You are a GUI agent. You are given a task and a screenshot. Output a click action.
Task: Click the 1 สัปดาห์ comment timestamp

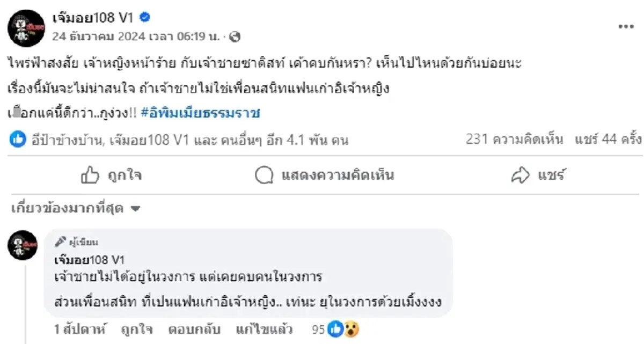coord(80,328)
